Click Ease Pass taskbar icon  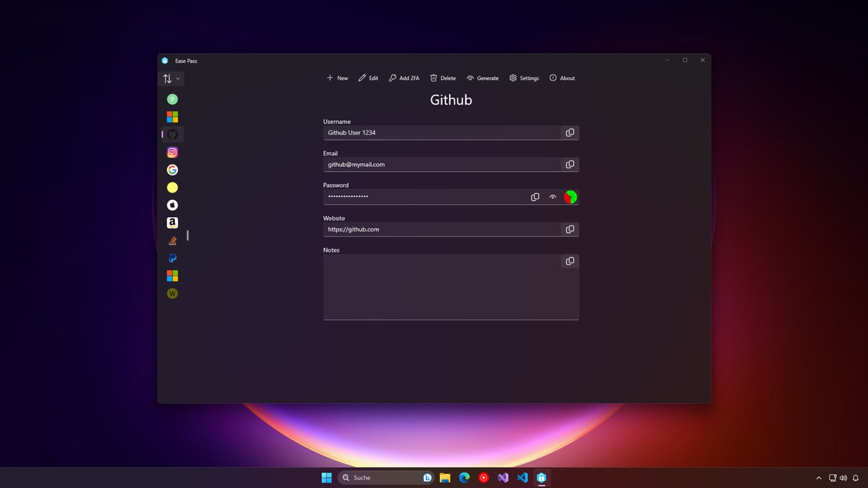(542, 477)
